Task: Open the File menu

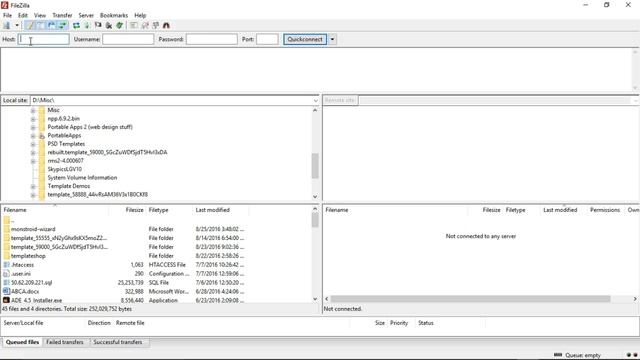Action: coord(7,15)
